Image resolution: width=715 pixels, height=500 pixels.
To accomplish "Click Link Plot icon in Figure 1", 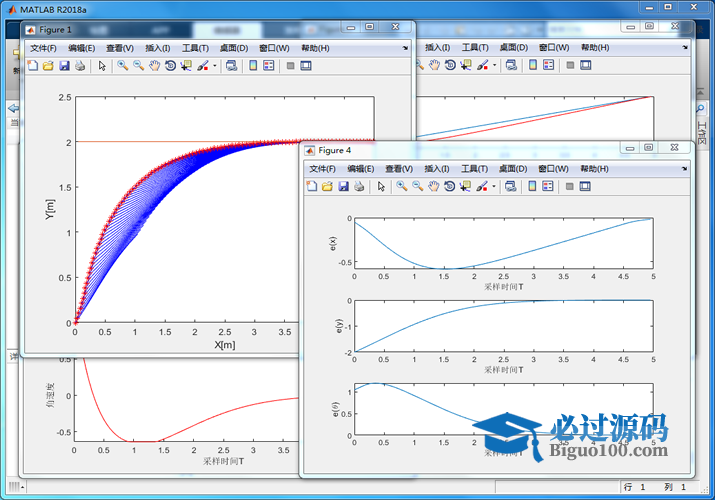I will coord(232,66).
